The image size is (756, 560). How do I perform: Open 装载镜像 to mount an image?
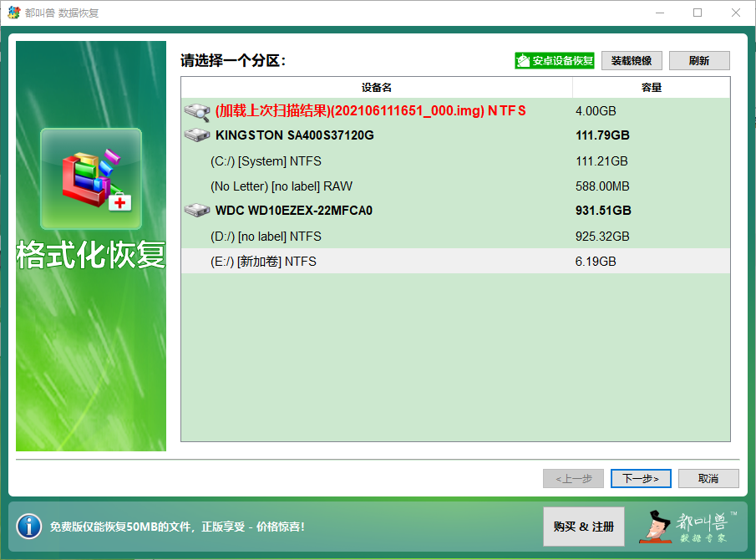pyautogui.click(x=632, y=60)
